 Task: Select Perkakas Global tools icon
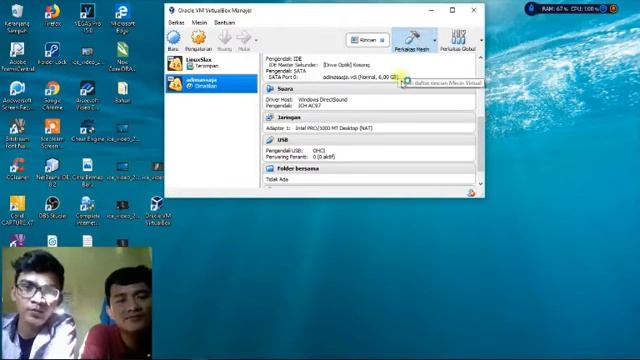click(x=458, y=40)
